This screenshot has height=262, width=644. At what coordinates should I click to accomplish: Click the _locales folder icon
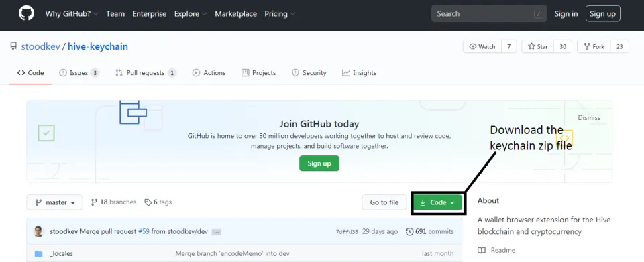(x=39, y=254)
